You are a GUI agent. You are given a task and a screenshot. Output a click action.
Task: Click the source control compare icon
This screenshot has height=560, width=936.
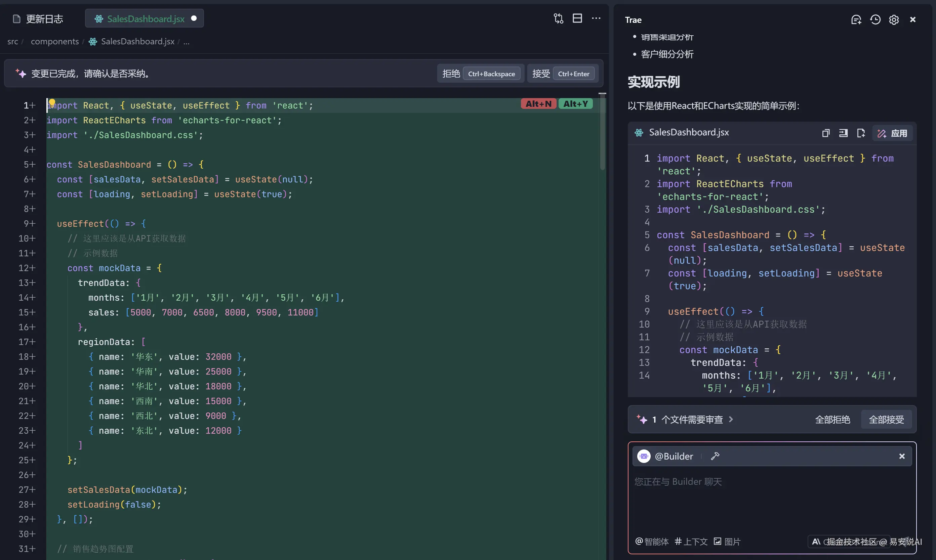pos(558,18)
